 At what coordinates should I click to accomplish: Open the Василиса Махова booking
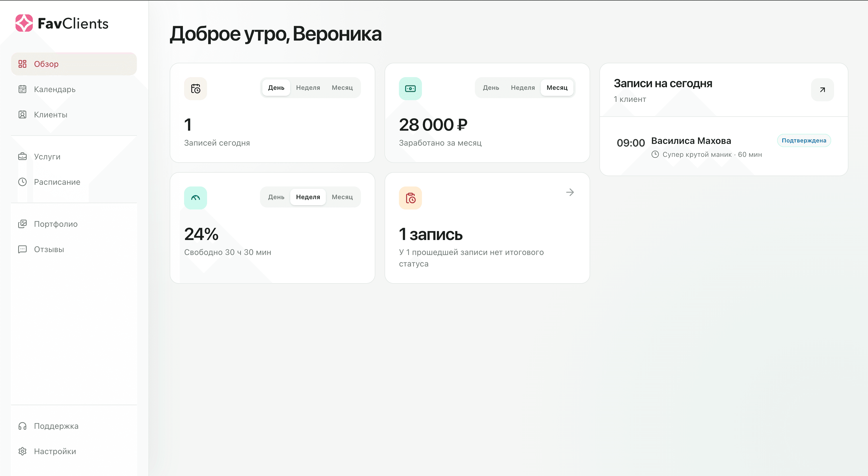click(723, 147)
